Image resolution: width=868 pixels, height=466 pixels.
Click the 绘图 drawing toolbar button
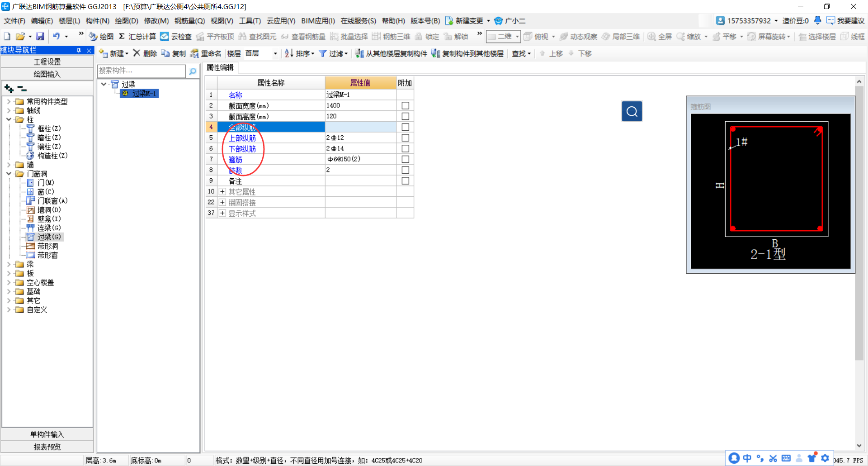101,36
